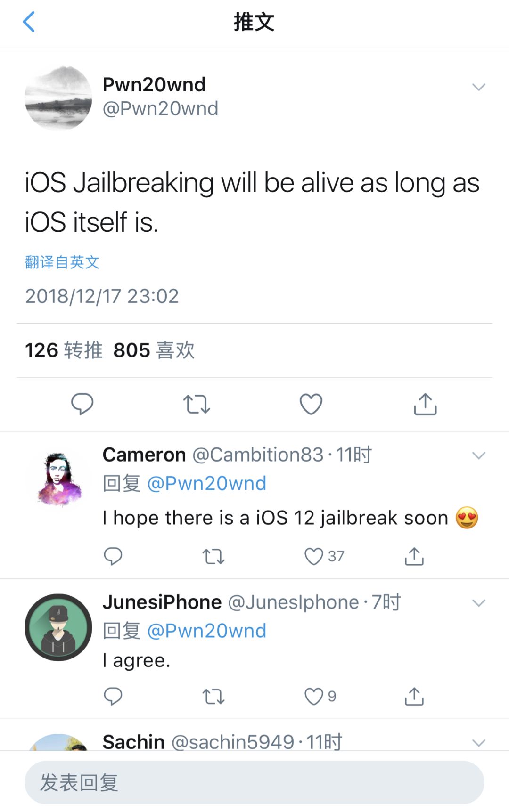Expand options chevron on JunesiPhone's reply
This screenshot has height=812, width=509.
[479, 603]
